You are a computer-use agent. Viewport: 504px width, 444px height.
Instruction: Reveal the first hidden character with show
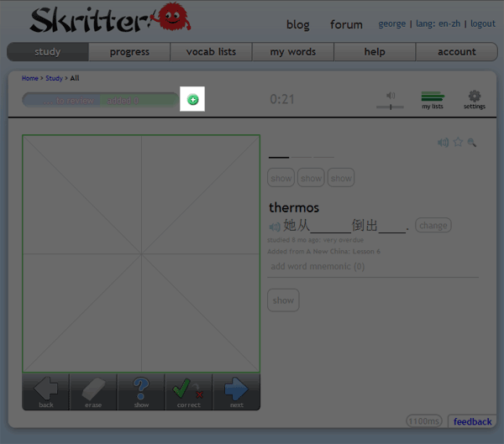pyautogui.click(x=281, y=178)
